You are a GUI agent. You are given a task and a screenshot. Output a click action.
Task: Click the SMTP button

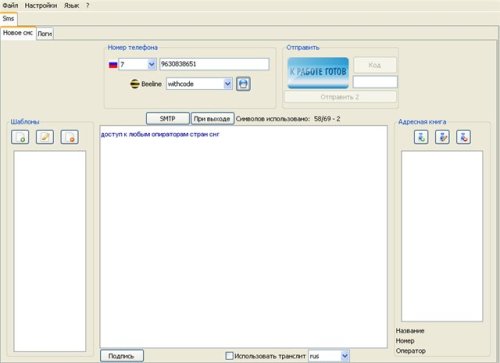168,119
